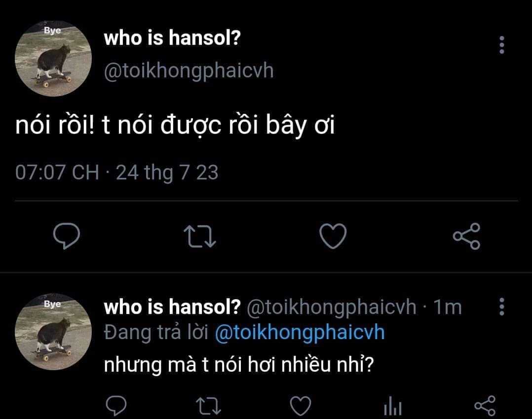Screen dimensions: 532x419
Task: Like the reply tweet
Action: pyautogui.click(x=300, y=406)
